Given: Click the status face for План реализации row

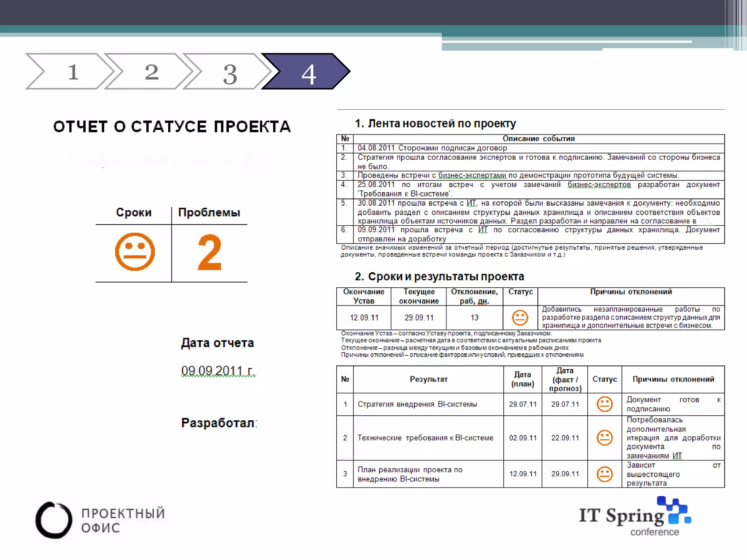Looking at the screenshot, I should point(604,474).
